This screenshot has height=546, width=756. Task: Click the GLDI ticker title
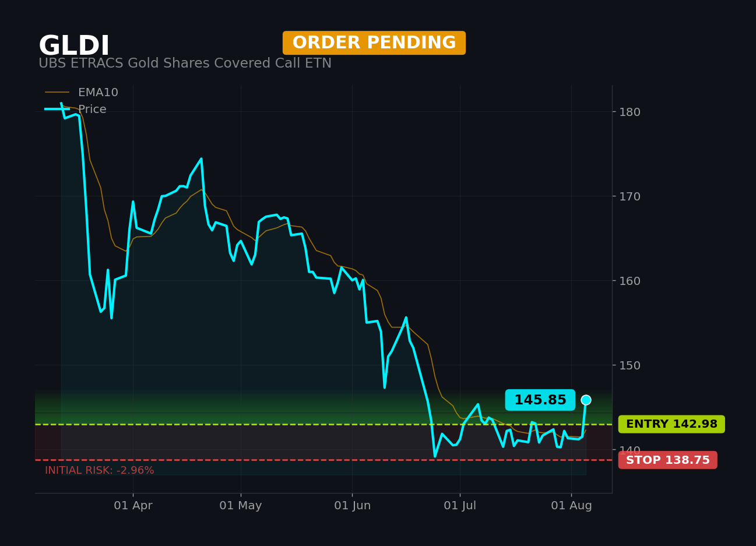tap(74, 46)
